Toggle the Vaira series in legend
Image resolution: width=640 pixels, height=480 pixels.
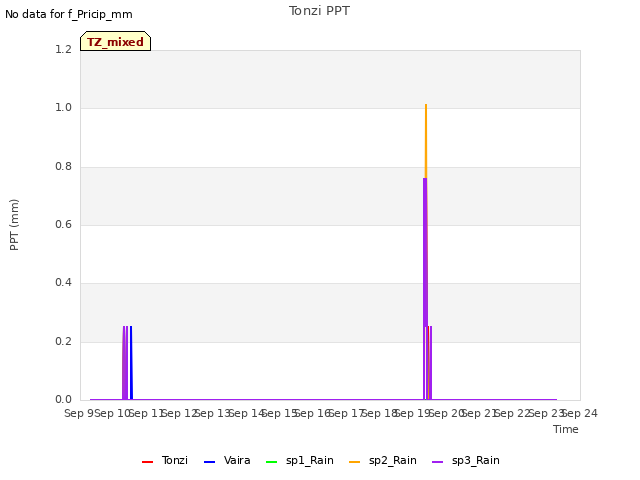point(227,460)
